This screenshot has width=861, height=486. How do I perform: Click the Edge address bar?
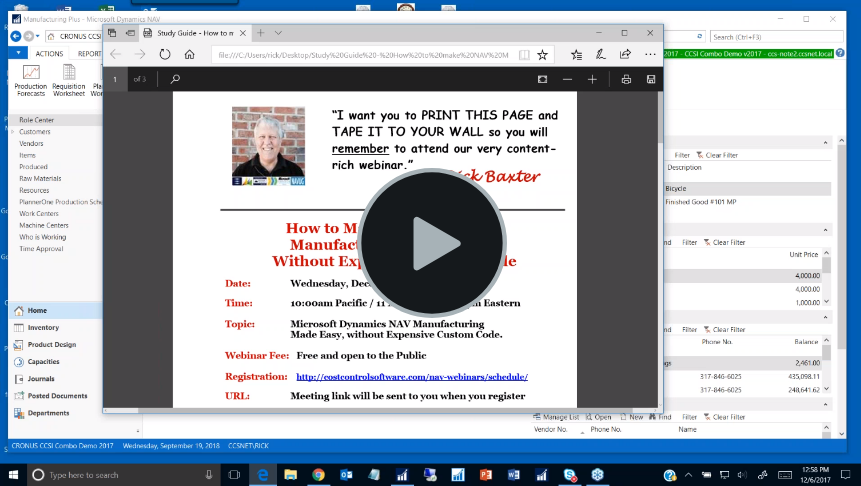pos(363,55)
